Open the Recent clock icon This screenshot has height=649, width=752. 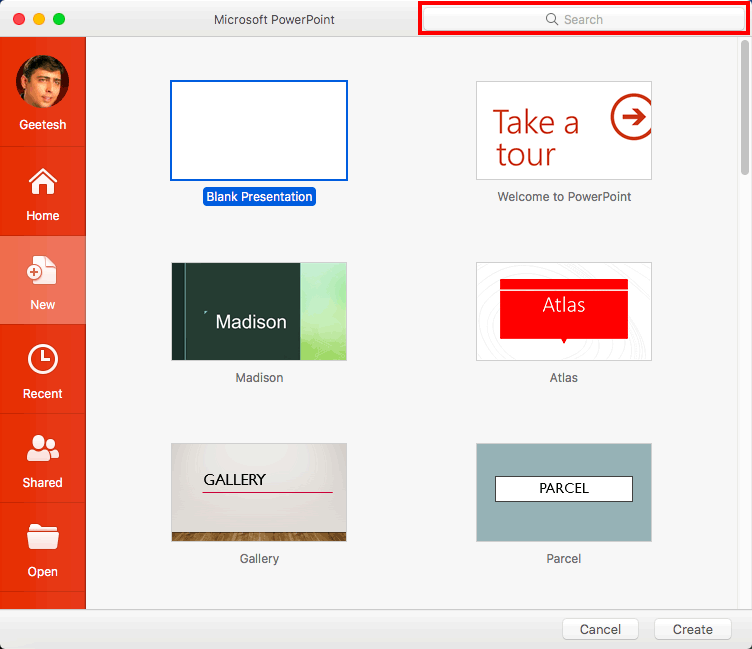click(42, 360)
